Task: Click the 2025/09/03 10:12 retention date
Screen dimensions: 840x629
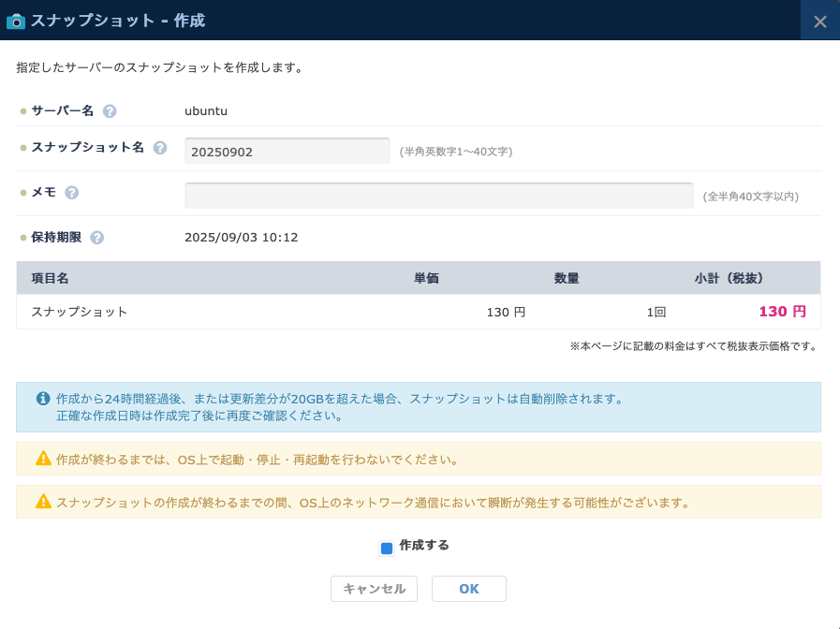Action: point(241,238)
